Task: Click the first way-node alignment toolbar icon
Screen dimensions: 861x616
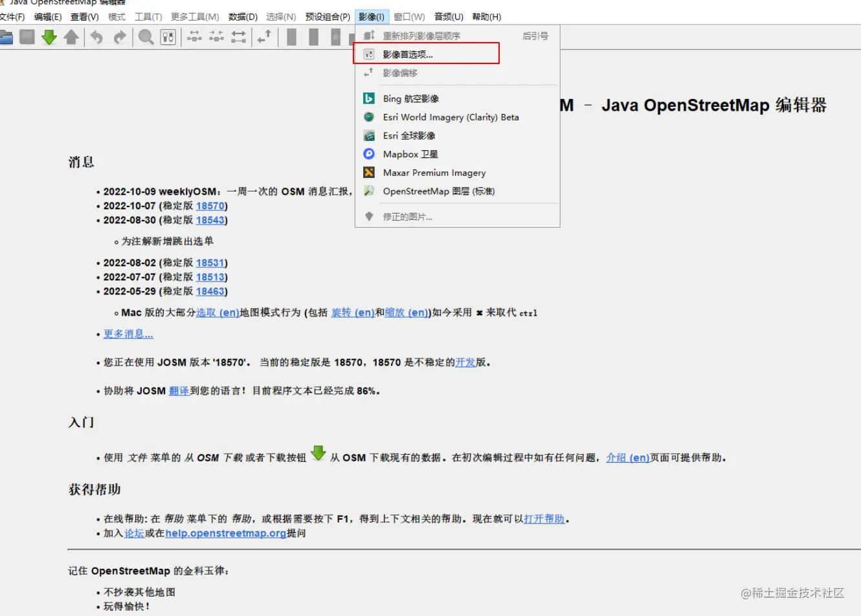Action: click(x=194, y=37)
